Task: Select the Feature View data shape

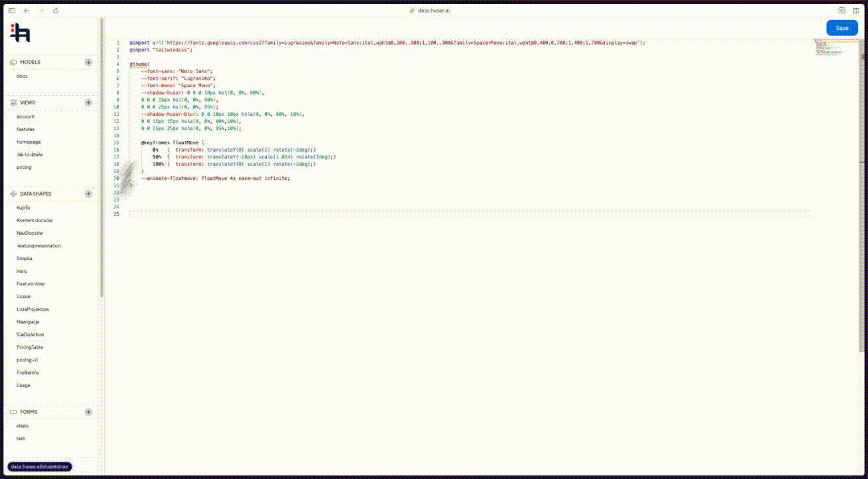Action: click(x=31, y=283)
